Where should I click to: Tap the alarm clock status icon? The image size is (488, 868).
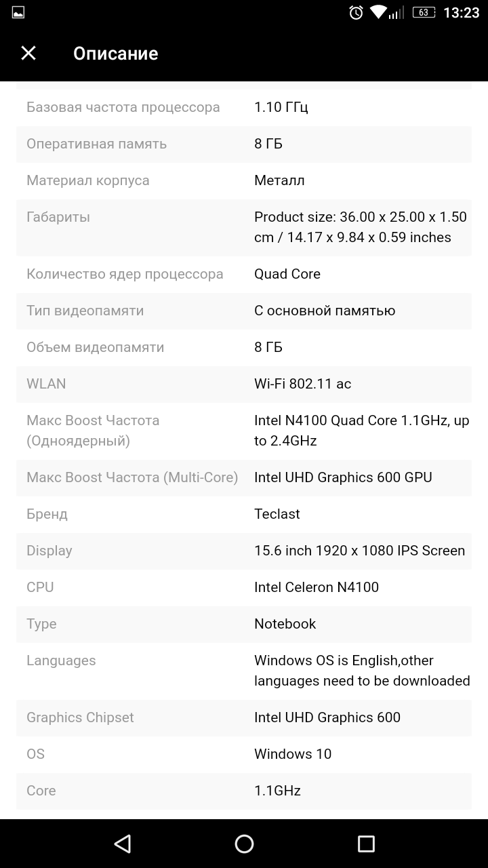356,12
